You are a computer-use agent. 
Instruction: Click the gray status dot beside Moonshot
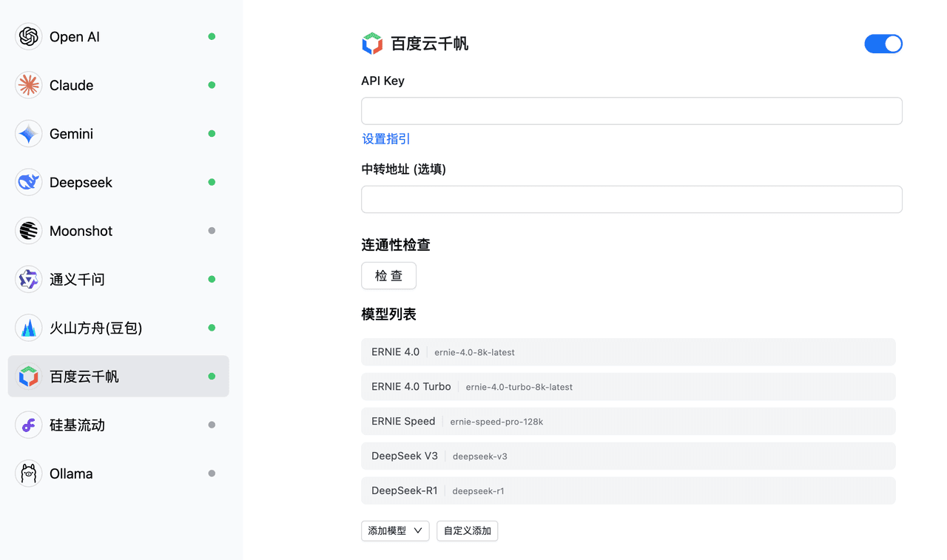[x=212, y=231]
